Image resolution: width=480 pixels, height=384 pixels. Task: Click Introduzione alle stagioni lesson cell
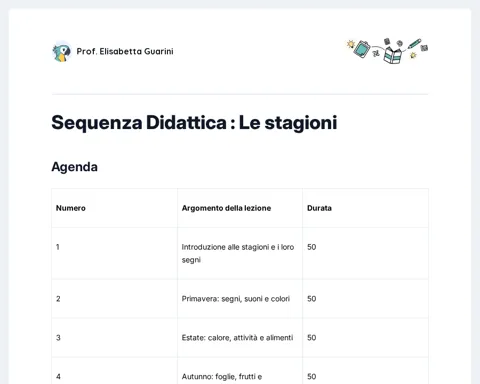(x=240, y=253)
